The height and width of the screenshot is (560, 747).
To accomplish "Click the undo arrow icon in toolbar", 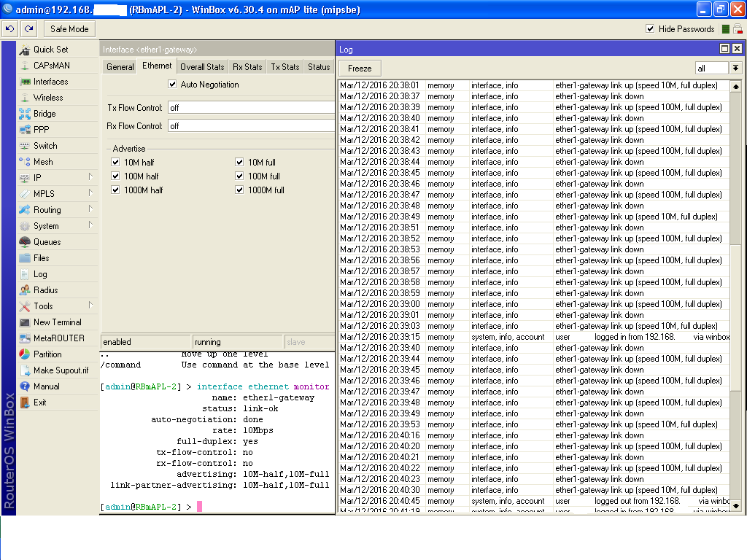I will [9, 29].
